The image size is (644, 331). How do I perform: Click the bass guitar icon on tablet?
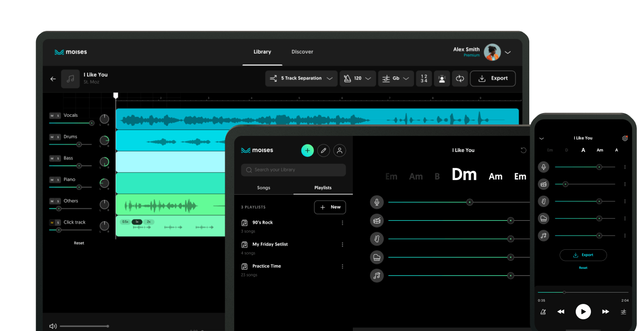pos(377,239)
